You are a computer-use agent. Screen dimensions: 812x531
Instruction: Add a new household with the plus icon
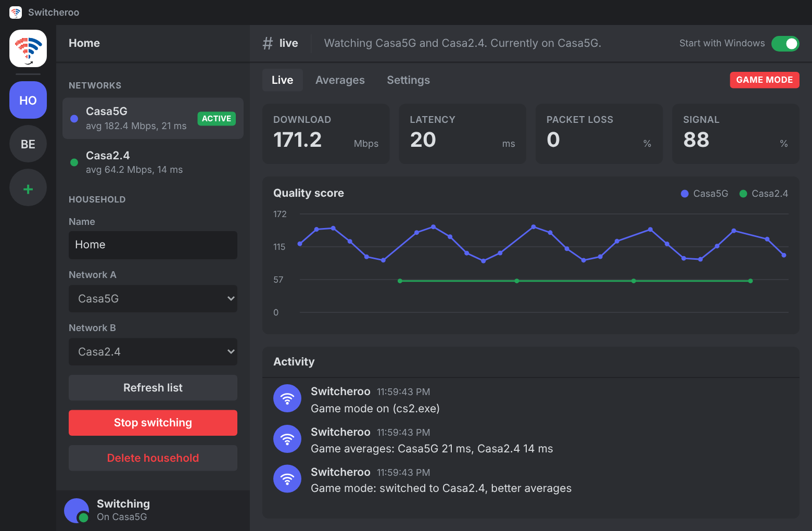[x=28, y=187]
